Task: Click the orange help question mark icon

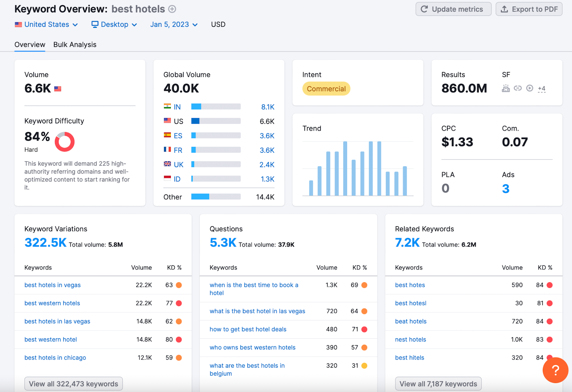Action: pyautogui.click(x=555, y=370)
